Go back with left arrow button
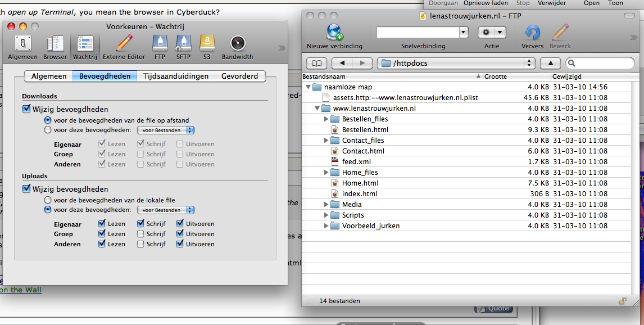Image resolution: width=644 pixels, height=325 pixels. coord(342,63)
